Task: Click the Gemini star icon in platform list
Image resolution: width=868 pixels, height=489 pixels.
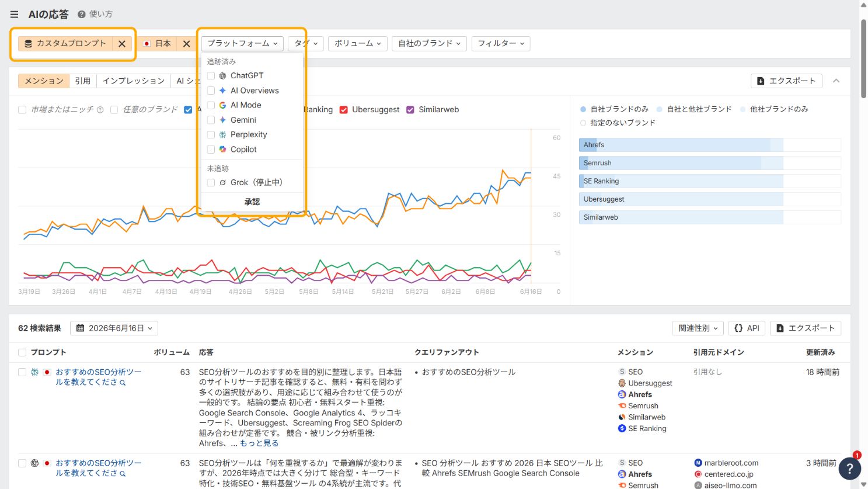Action: (x=222, y=120)
